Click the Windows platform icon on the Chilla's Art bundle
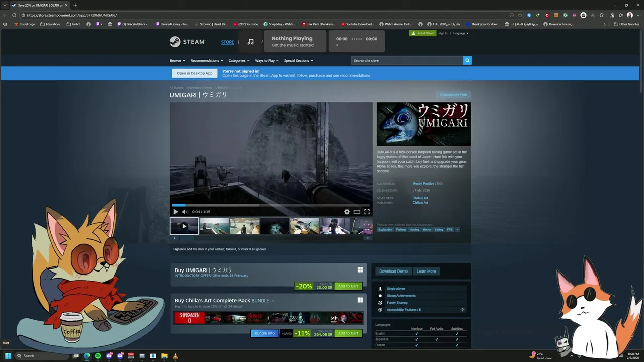644x362 pixels. click(360, 300)
